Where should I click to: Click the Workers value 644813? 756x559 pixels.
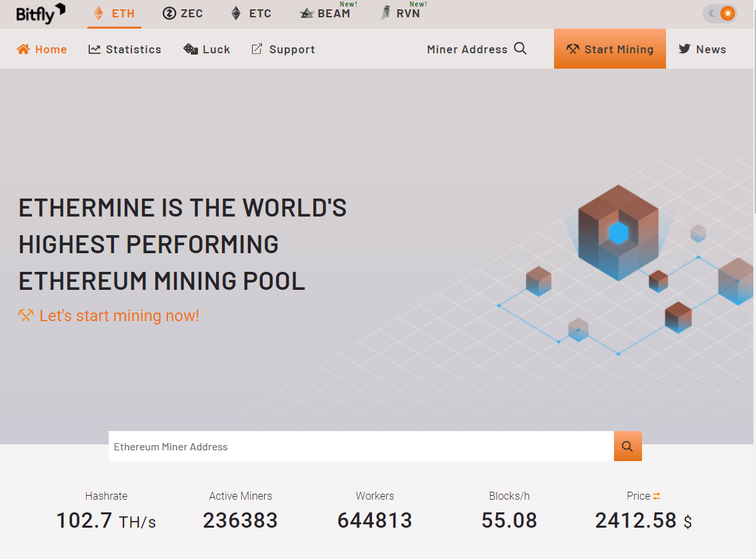375,520
